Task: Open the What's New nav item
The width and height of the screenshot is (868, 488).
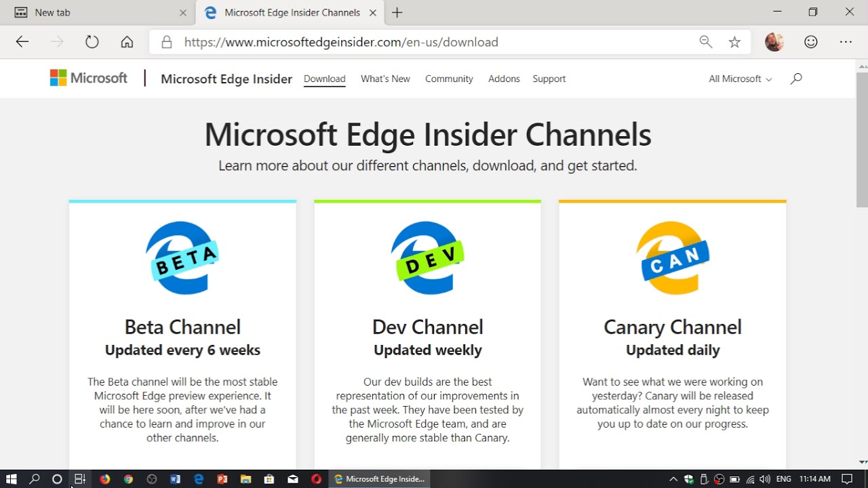Action: tap(385, 79)
